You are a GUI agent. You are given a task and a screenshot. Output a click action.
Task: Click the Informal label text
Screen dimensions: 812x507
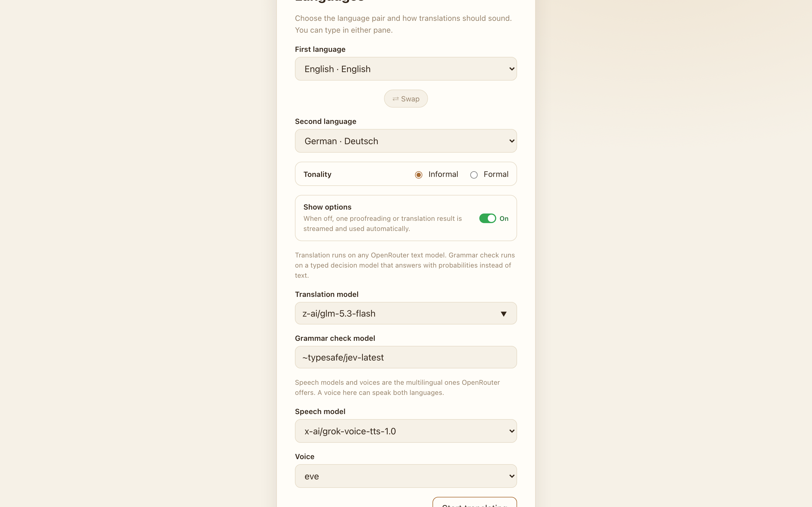click(x=443, y=174)
